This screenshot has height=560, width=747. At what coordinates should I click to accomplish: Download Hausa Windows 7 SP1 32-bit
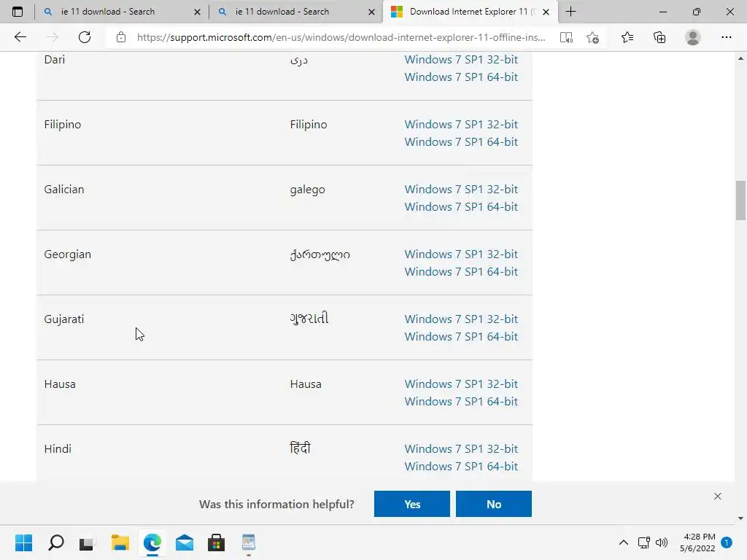(461, 384)
